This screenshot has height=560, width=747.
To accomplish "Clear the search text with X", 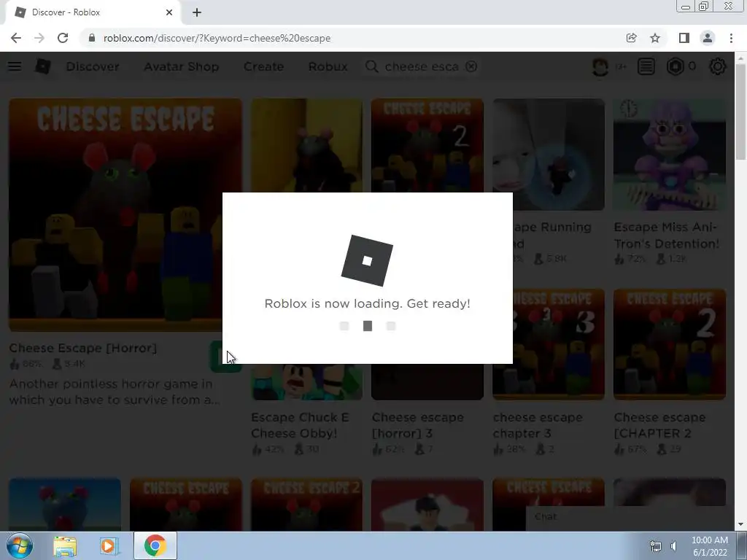I will pos(471,66).
